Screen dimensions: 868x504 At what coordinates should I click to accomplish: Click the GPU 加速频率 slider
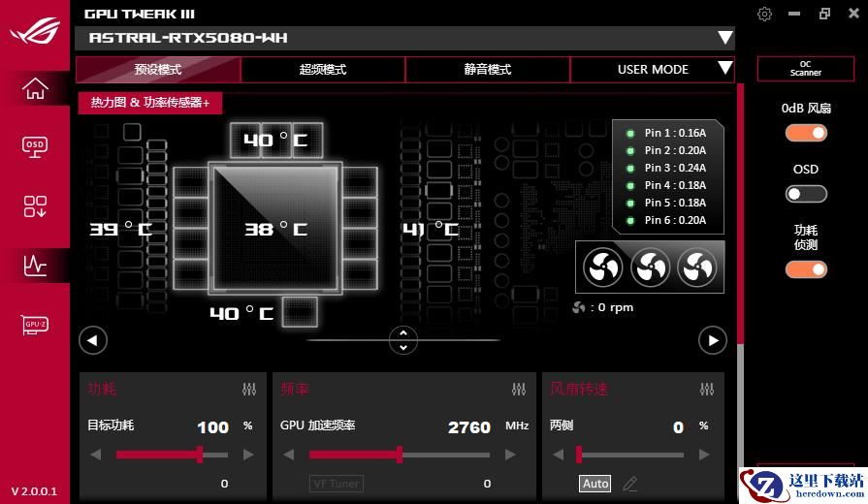click(400, 455)
